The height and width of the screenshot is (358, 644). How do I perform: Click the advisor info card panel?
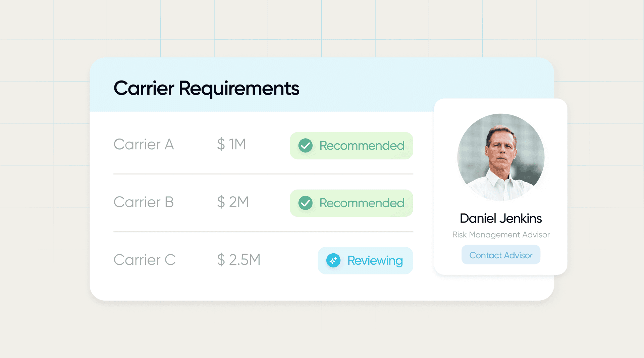tap(500, 186)
